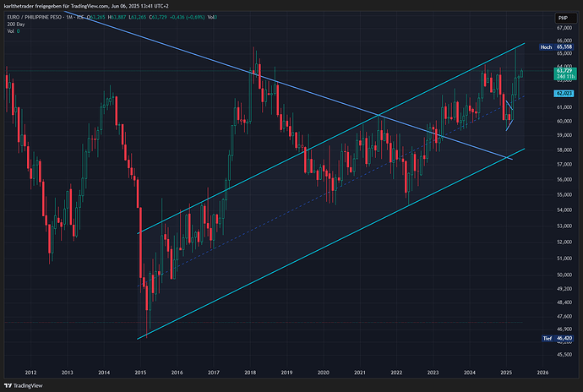Click the TradingView logo in the corner
This screenshot has width=583, height=392.
tap(25, 384)
